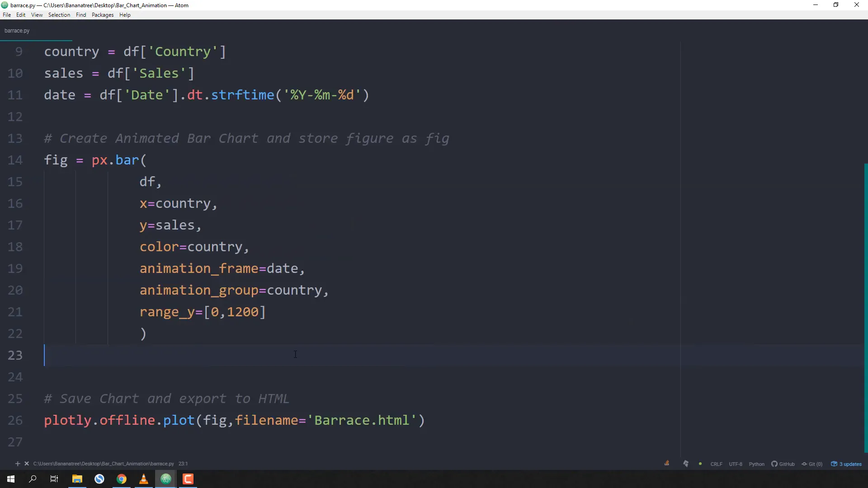Open the Packages menu
The image size is (868, 488).
click(103, 15)
